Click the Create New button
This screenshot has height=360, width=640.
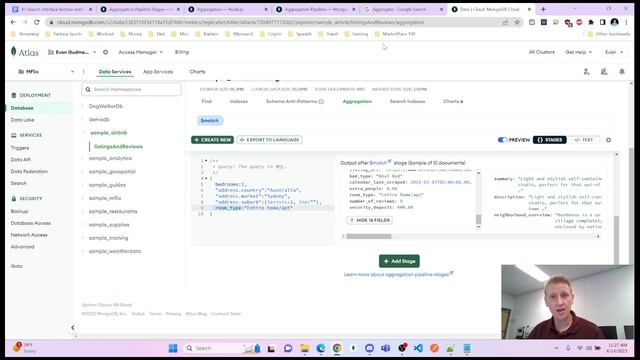[x=212, y=140]
